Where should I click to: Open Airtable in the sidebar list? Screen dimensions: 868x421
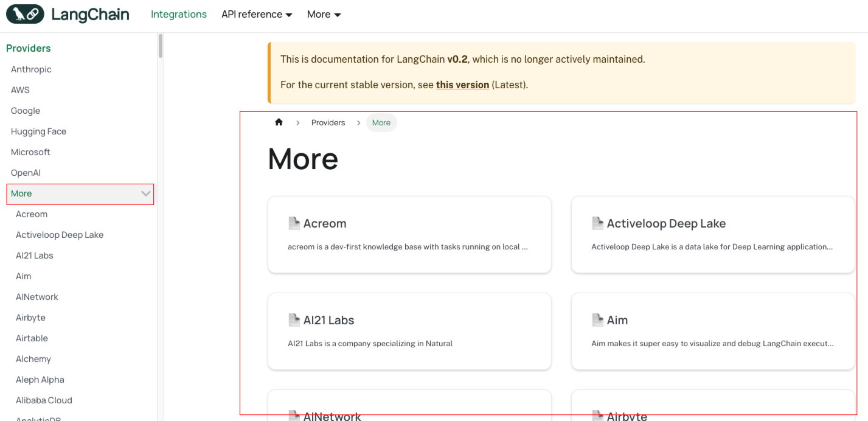32,338
